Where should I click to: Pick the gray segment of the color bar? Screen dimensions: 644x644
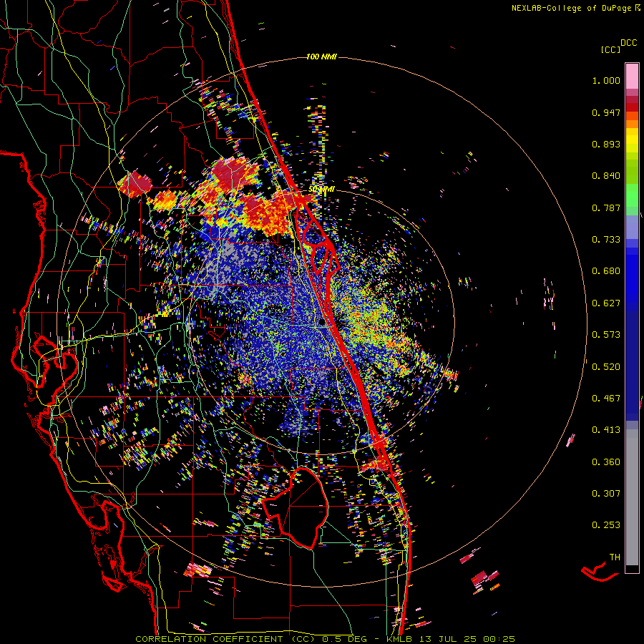(632, 497)
